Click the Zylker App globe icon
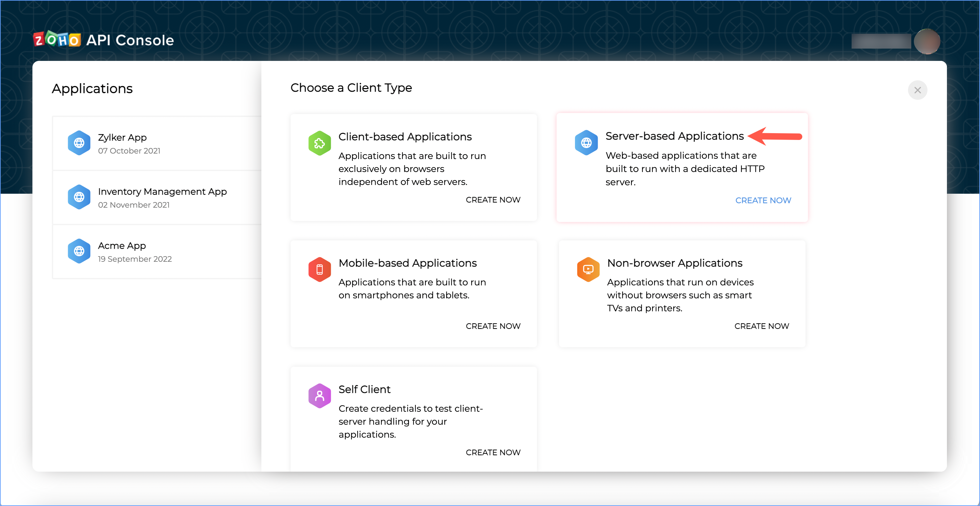Image resolution: width=980 pixels, height=506 pixels. [x=79, y=143]
